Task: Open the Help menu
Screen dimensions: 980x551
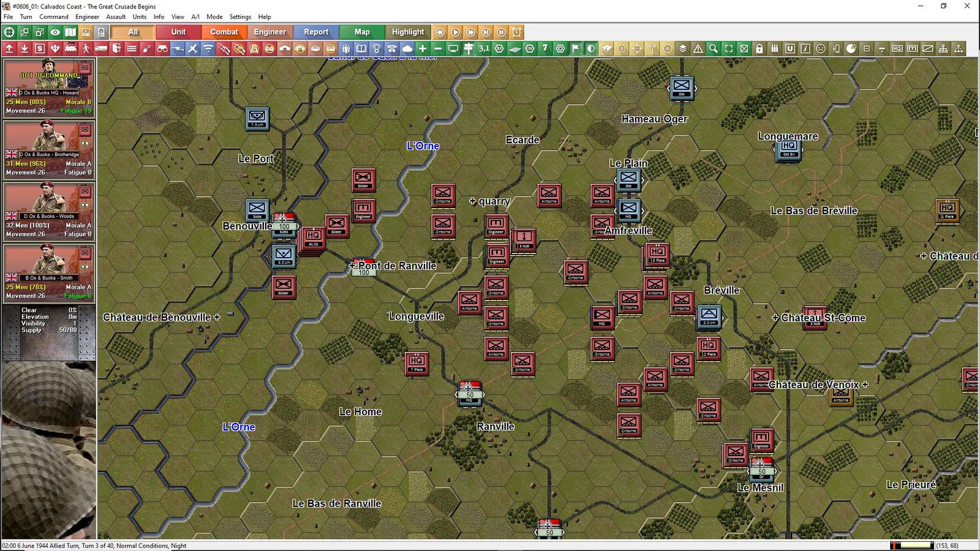Action: (x=265, y=17)
